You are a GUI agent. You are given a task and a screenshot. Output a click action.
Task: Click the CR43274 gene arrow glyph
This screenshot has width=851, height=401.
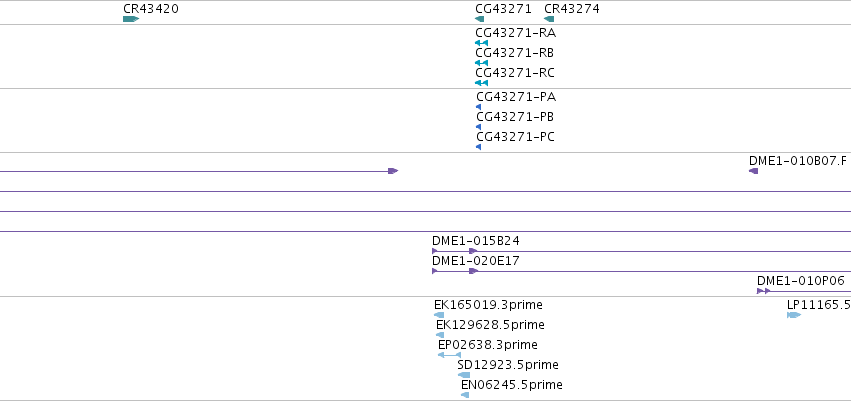pos(549,19)
